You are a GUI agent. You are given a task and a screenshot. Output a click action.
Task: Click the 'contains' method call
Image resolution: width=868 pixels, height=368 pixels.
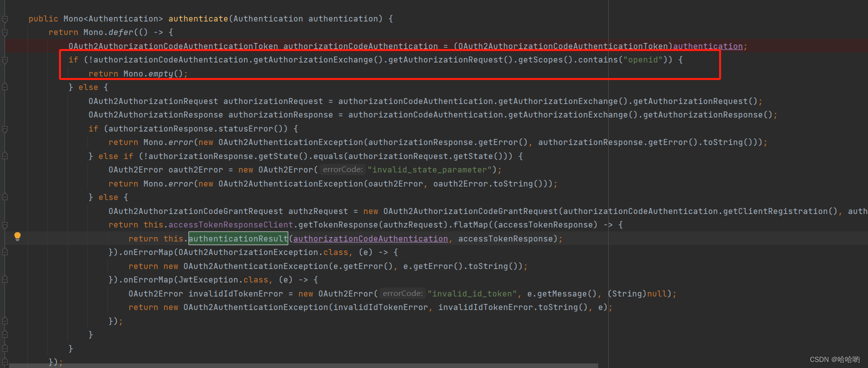(598, 60)
